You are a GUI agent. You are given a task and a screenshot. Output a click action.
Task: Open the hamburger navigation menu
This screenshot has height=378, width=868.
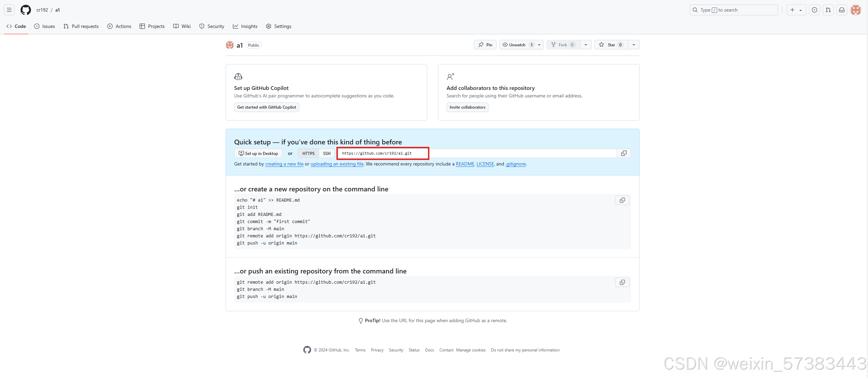[9, 10]
